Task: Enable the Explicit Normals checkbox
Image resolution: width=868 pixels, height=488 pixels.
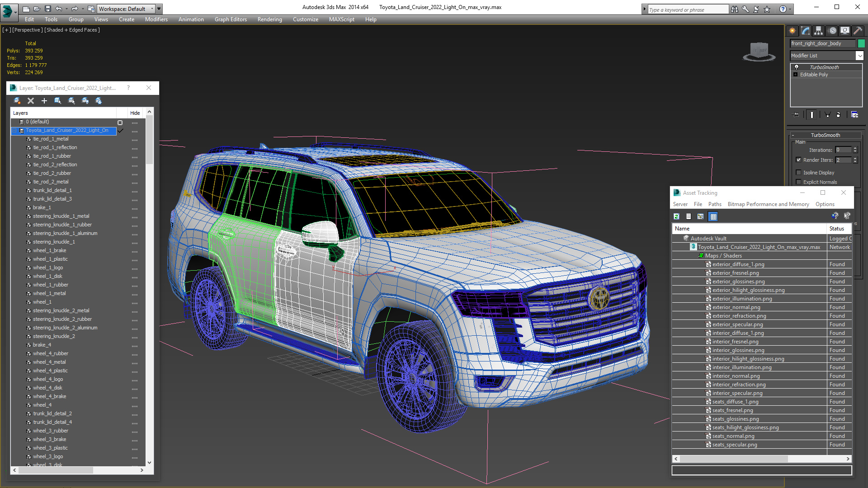Action: 798,182
